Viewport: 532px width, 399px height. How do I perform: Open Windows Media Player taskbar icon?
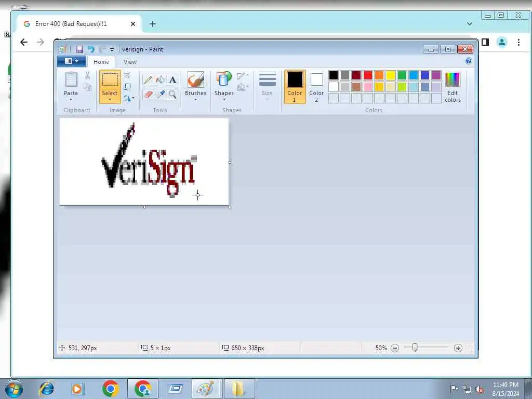[77, 389]
